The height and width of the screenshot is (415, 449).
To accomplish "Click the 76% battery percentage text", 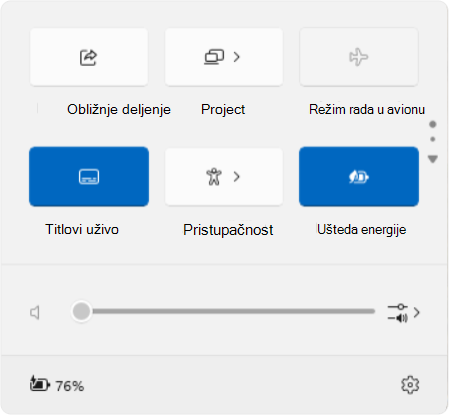I will pos(70,386).
